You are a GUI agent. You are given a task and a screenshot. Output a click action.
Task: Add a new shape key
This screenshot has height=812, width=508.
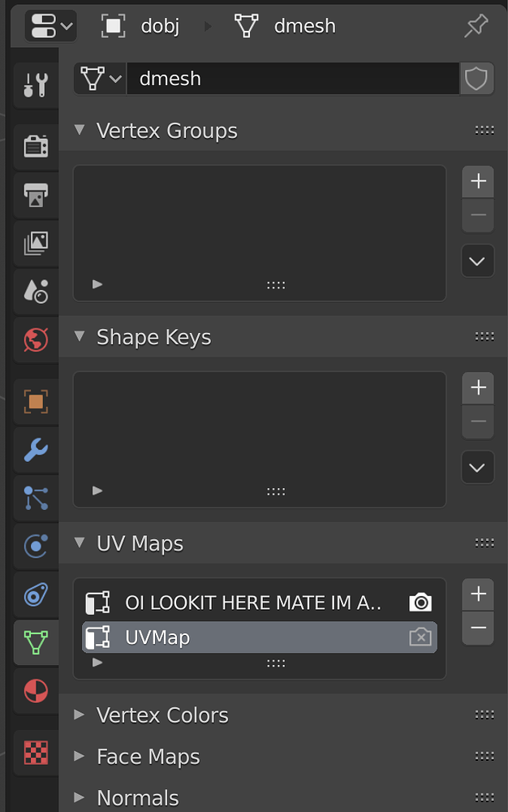point(478,388)
